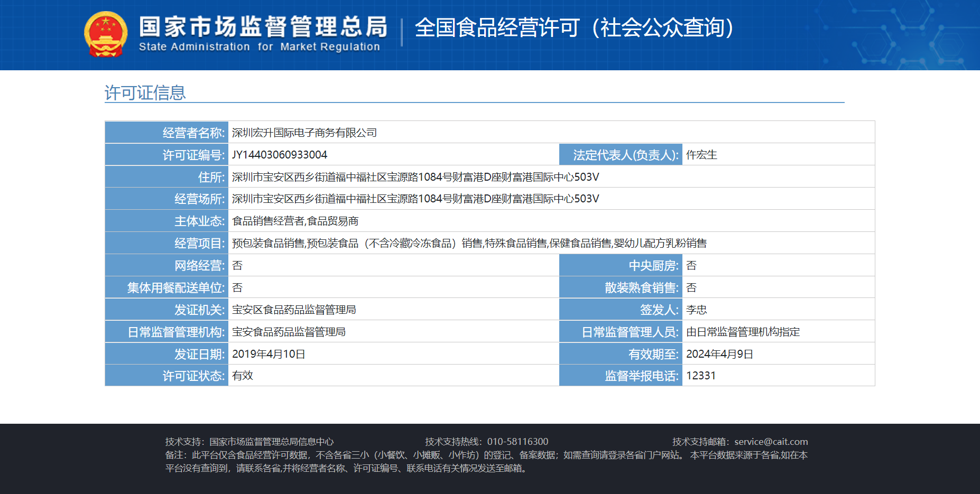980x494 pixels.
Task: Click the 集体用餐配送单位 value 否
Action: coord(237,287)
